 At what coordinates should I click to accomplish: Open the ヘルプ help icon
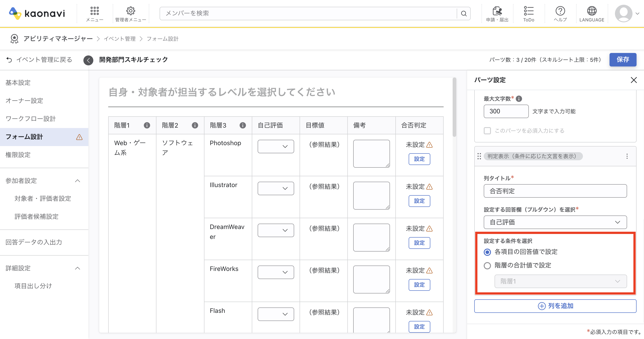[x=560, y=11]
